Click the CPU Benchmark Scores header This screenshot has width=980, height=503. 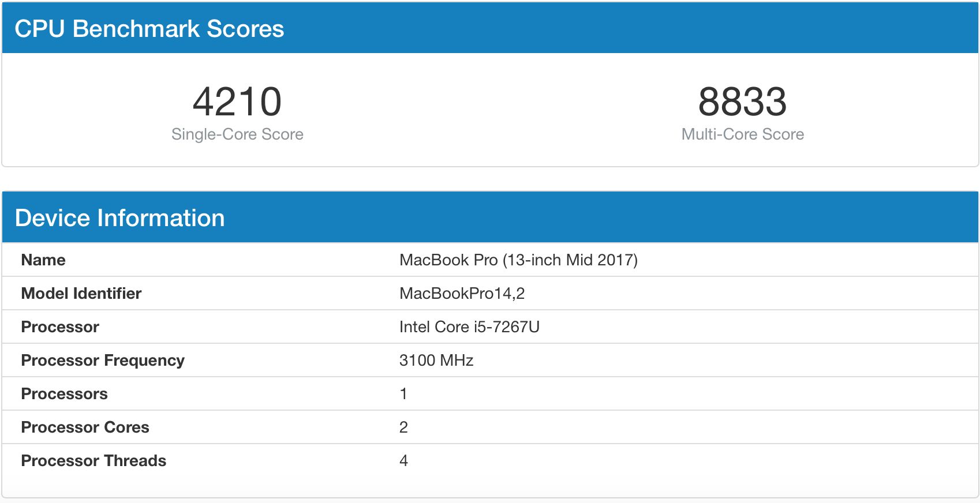149,29
